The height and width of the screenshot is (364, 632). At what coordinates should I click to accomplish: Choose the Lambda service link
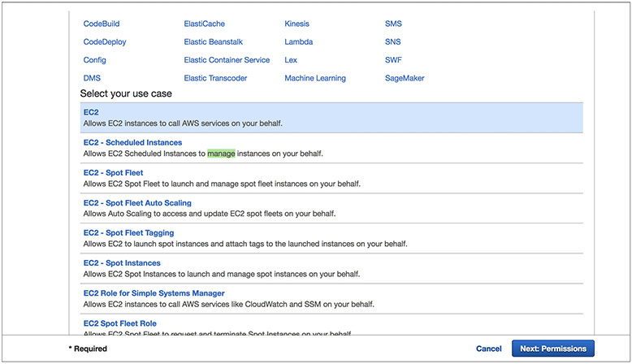(x=298, y=41)
